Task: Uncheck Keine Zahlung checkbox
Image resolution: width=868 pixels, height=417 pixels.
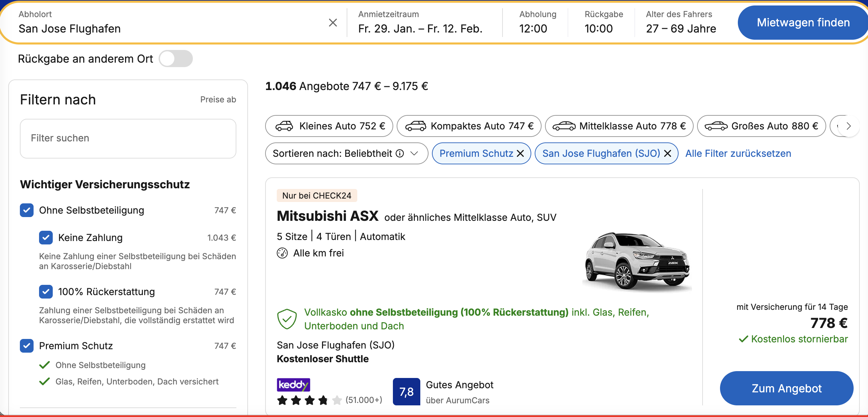Action: pyautogui.click(x=46, y=238)
